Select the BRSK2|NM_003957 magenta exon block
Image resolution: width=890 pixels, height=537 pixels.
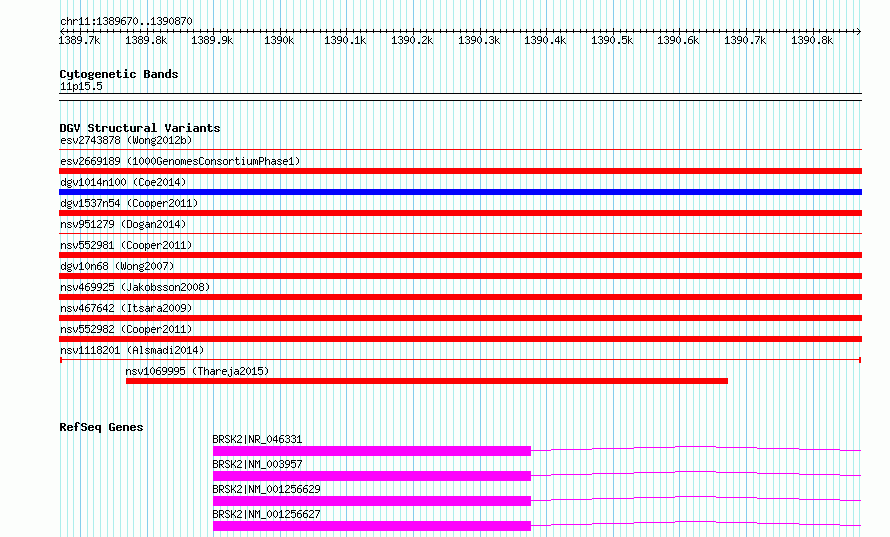pos(372,476)
